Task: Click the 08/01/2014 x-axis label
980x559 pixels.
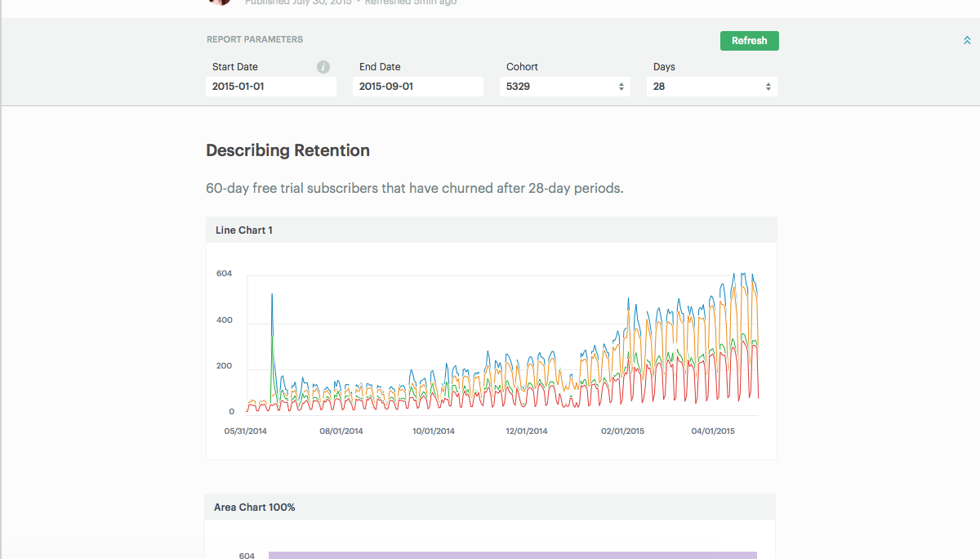Action: 341,431
